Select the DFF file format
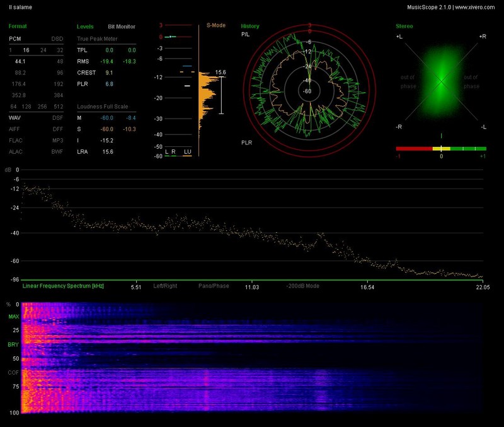504x427 pixels. 58,129
